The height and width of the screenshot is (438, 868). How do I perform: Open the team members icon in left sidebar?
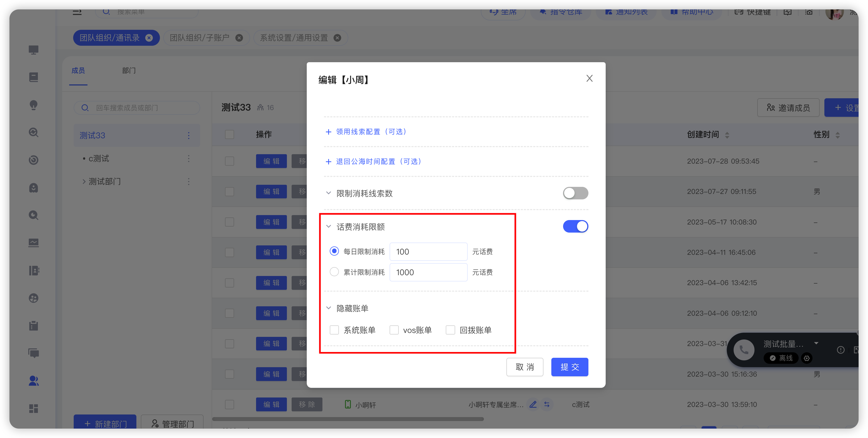point(33,381)
